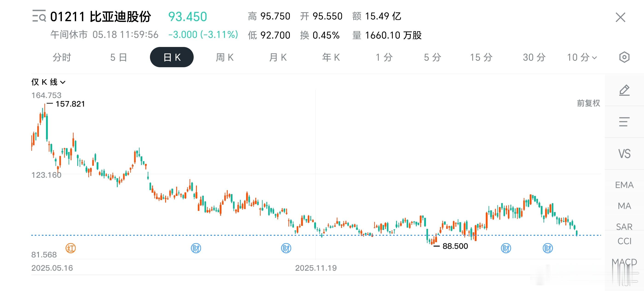644x291 pixels.
Task: Click the change value -3.000 (-3.11%)
Action: (203, 35)
